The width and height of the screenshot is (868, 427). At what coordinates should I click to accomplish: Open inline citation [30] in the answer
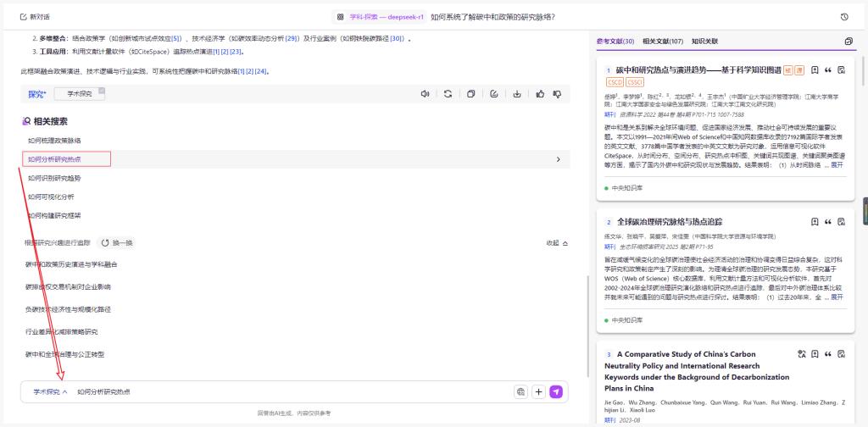(397, 38)
